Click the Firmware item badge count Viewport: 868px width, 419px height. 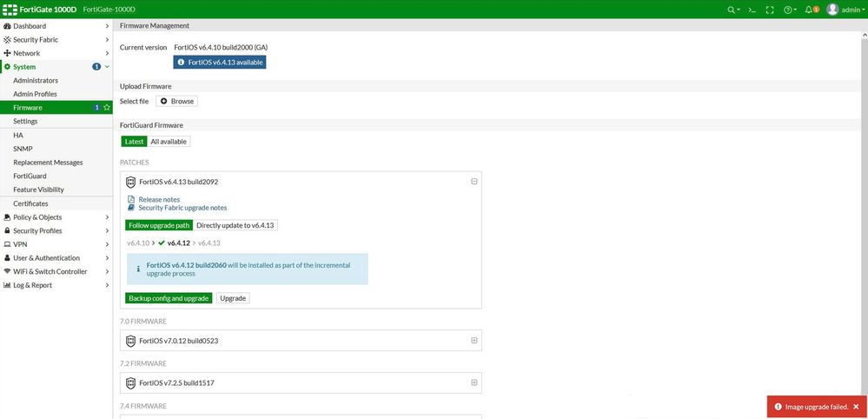point(96,108)
